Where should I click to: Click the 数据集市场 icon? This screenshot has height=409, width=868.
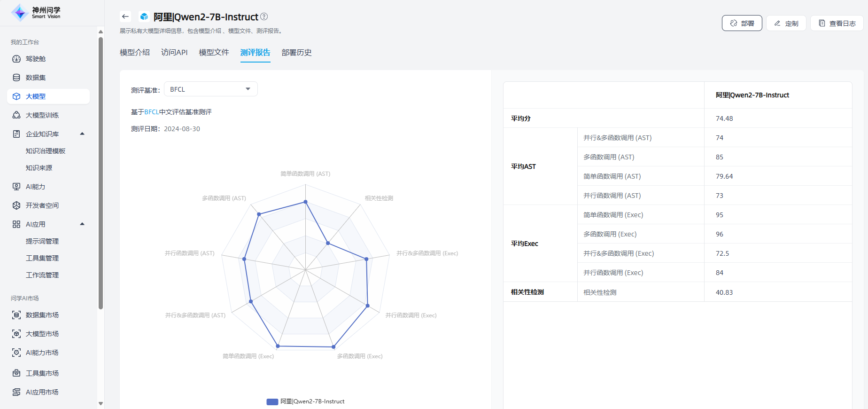[16, 315]
